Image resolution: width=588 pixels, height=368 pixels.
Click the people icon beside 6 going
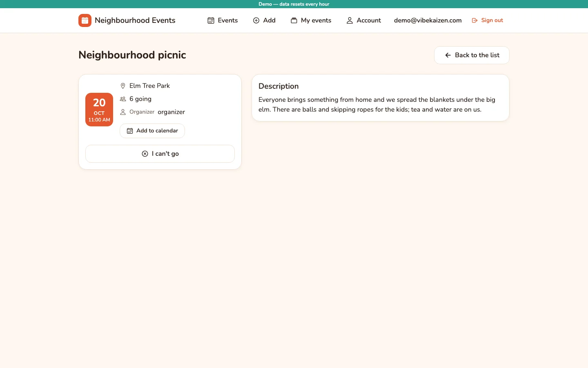point(123,99)
